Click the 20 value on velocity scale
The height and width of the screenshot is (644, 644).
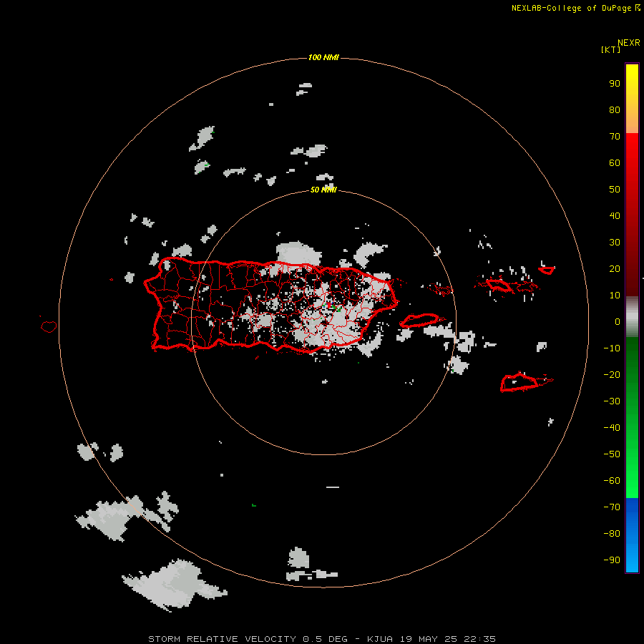tap(615, 268)
